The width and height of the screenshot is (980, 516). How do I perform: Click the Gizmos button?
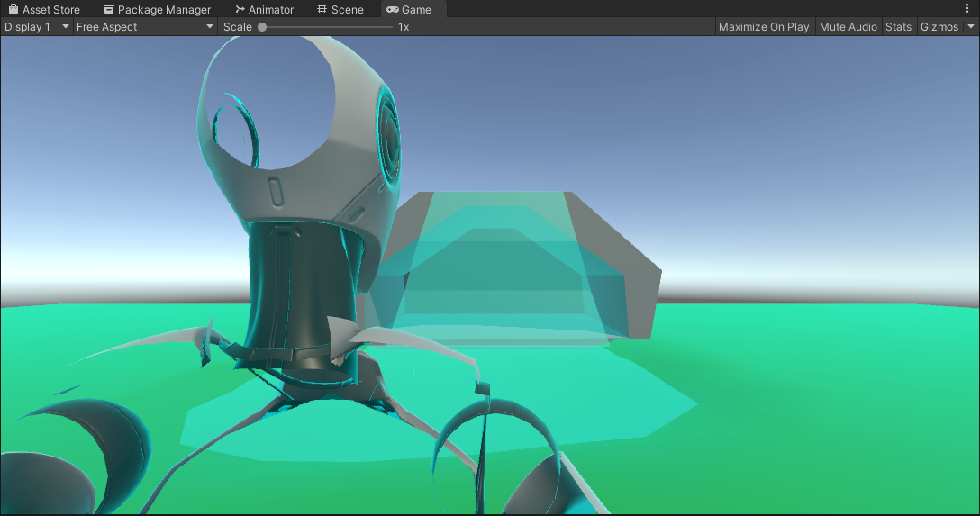coord(939,27)
